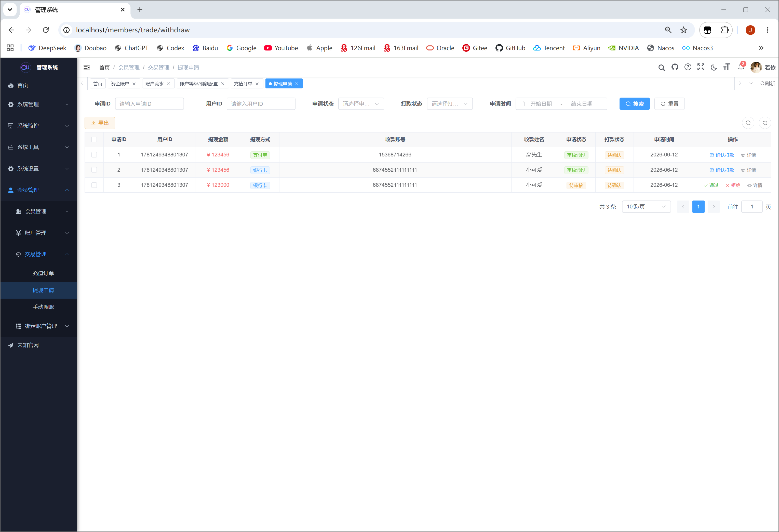Click the 申请ID input field
The image size is (779, 532).
coord(149,104)
